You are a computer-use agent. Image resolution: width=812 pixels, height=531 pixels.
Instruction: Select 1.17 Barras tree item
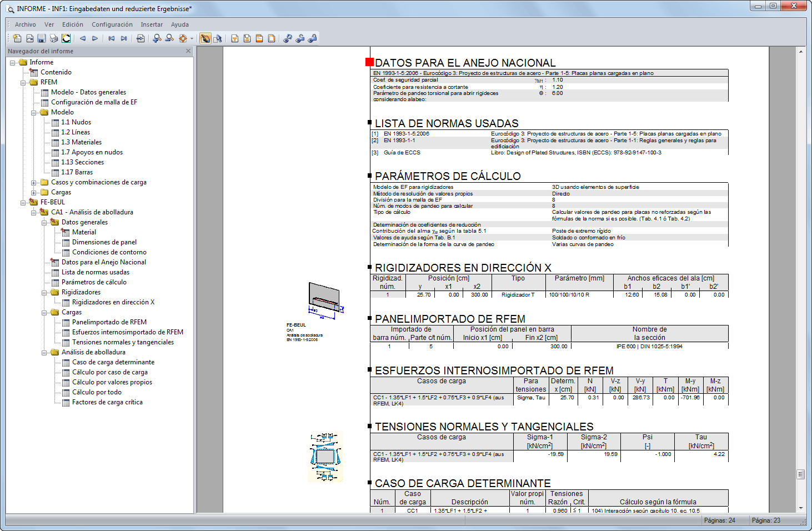(x=77, y=172)
